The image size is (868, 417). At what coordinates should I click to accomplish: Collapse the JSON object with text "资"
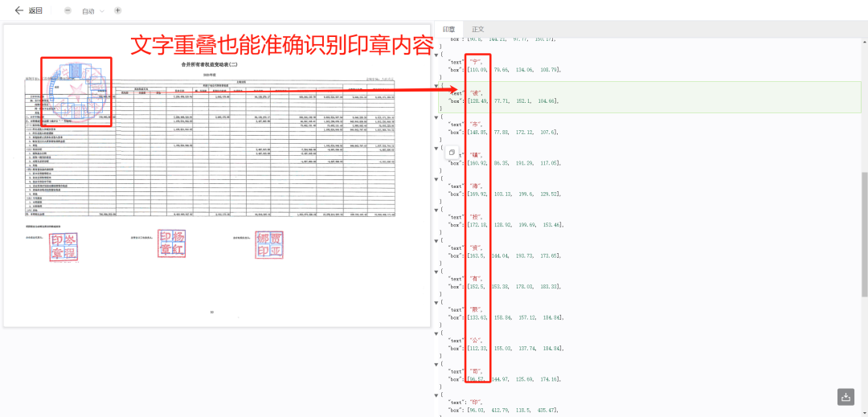(437, 240)
